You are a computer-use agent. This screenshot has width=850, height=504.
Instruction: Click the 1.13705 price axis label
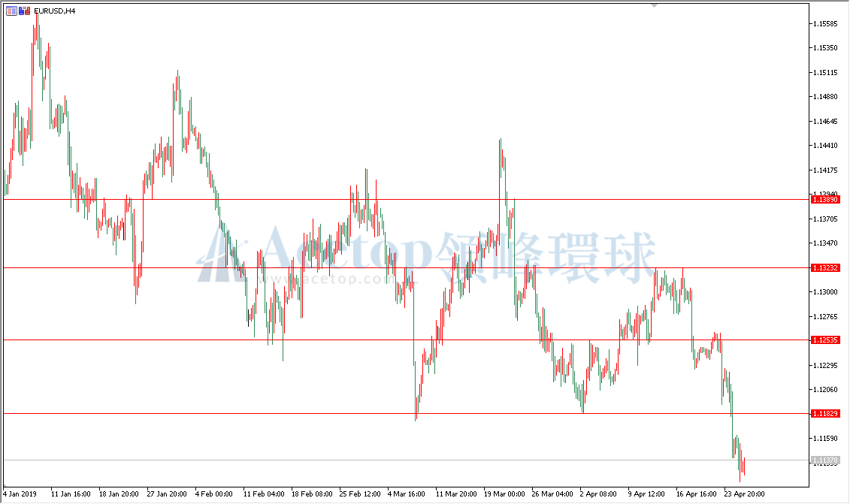coord(825,219)
